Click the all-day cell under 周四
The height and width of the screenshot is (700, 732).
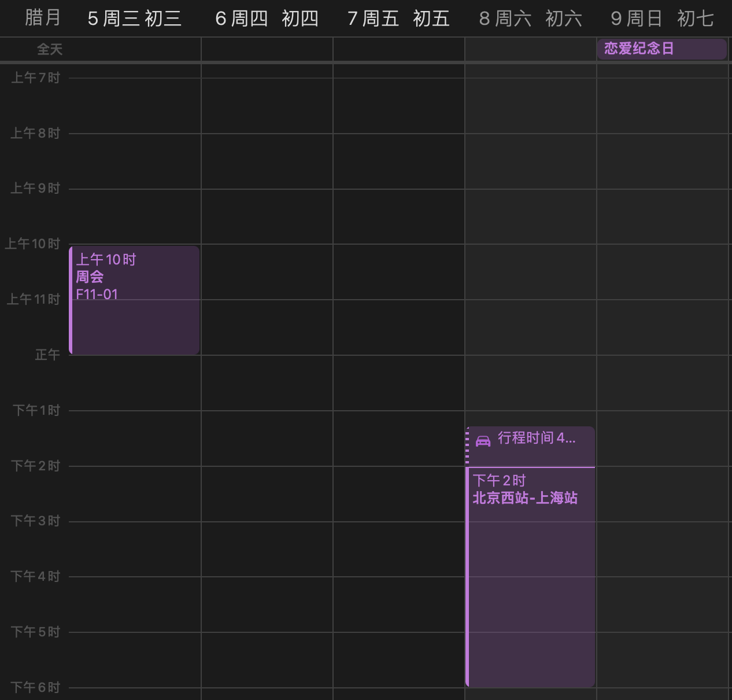click(x=267, y=50)
